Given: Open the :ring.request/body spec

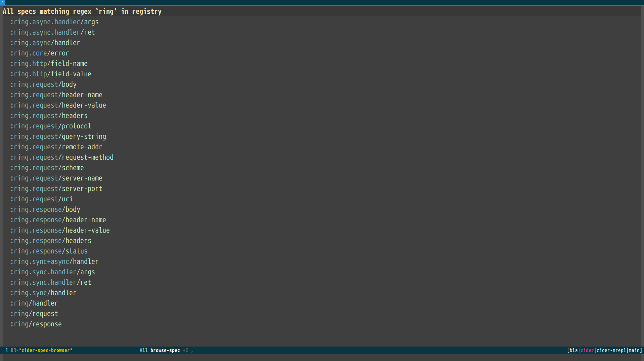Looking at the screenshot, I should coord(43,84).
